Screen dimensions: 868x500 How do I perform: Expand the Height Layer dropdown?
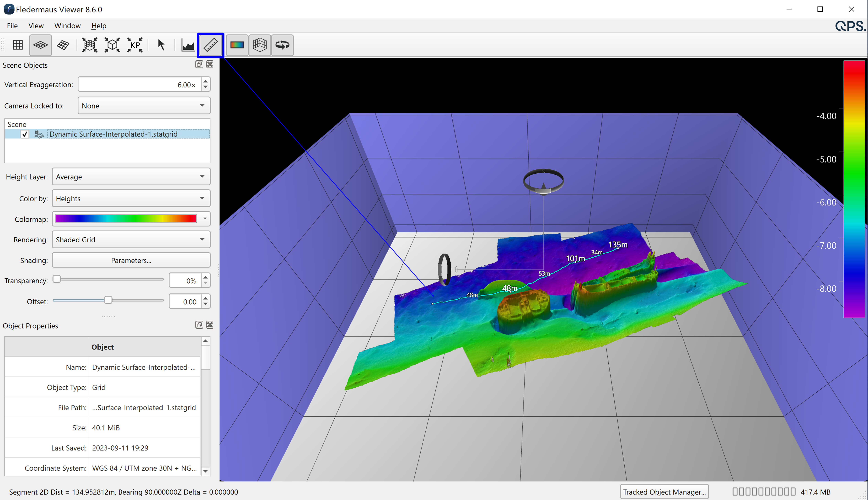click(131, 177)
